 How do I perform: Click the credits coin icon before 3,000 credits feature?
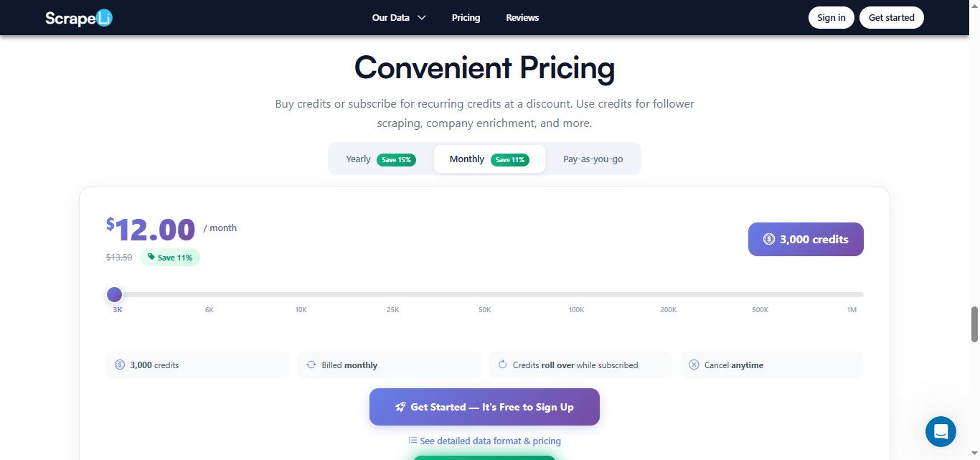[120, 365]
